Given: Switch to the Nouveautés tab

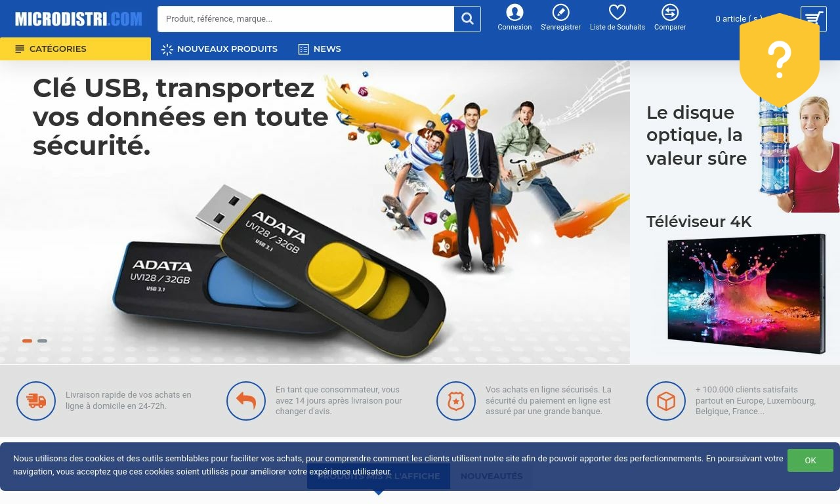Looking at the screenshot, I should (x=492, y=476).
